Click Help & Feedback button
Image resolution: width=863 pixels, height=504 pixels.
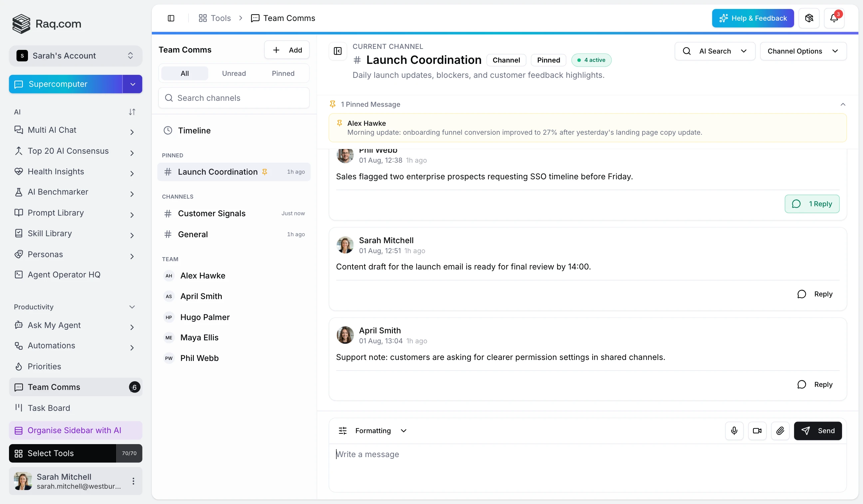coord(752,18)
